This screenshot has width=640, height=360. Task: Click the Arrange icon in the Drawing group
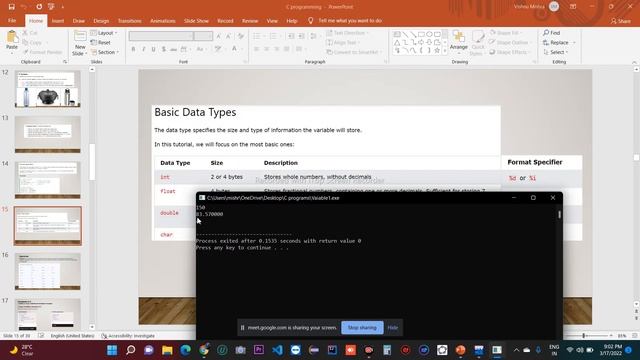tap(458, 36)
